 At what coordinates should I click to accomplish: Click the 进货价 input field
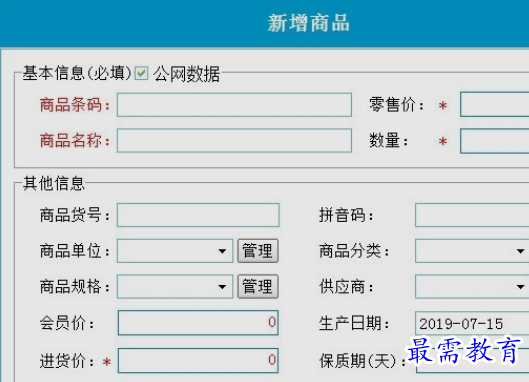coord(198,360)
